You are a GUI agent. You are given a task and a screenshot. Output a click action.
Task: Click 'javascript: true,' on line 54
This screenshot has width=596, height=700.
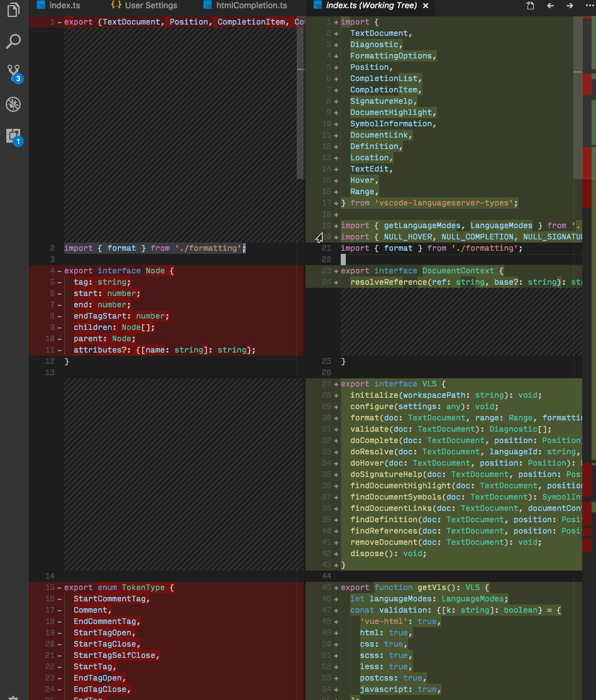[400, 689]
